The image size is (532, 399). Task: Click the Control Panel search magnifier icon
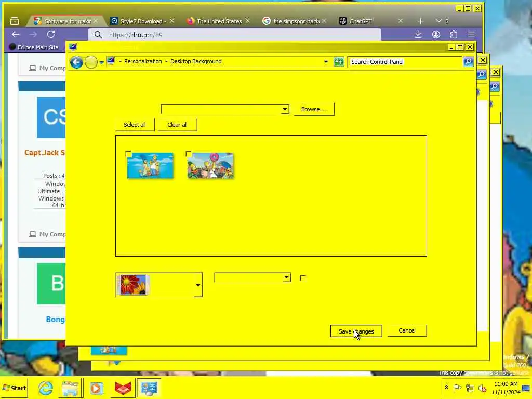[468, 62]
